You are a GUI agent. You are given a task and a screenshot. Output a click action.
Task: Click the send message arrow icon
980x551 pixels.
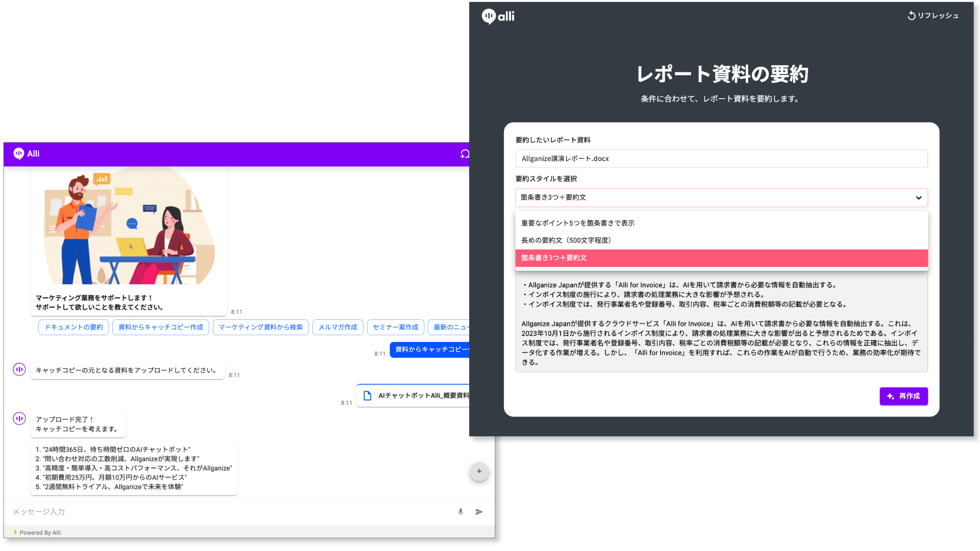click(x=479, y=512)
